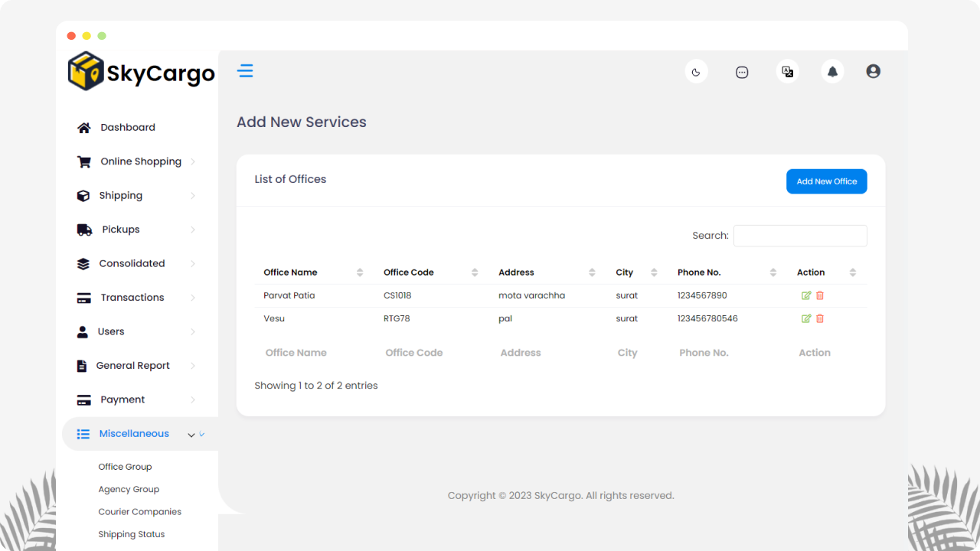Delete the Parvat Patia office row
The image size is (980, 551).
[x=820, y=295]
